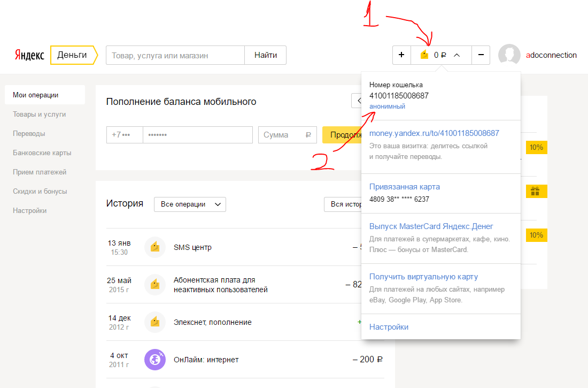
Task: Click the Привязанная карта link
Action: tap(405, 187)
